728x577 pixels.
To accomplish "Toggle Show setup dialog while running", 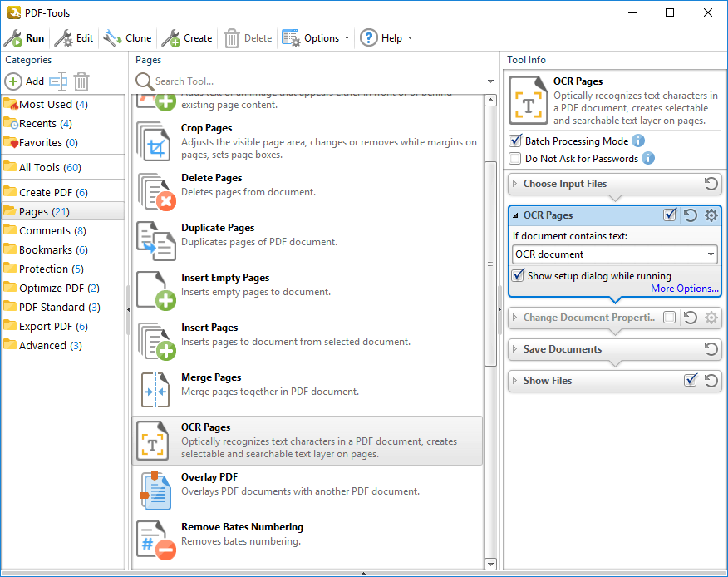I will pos(518,275).
